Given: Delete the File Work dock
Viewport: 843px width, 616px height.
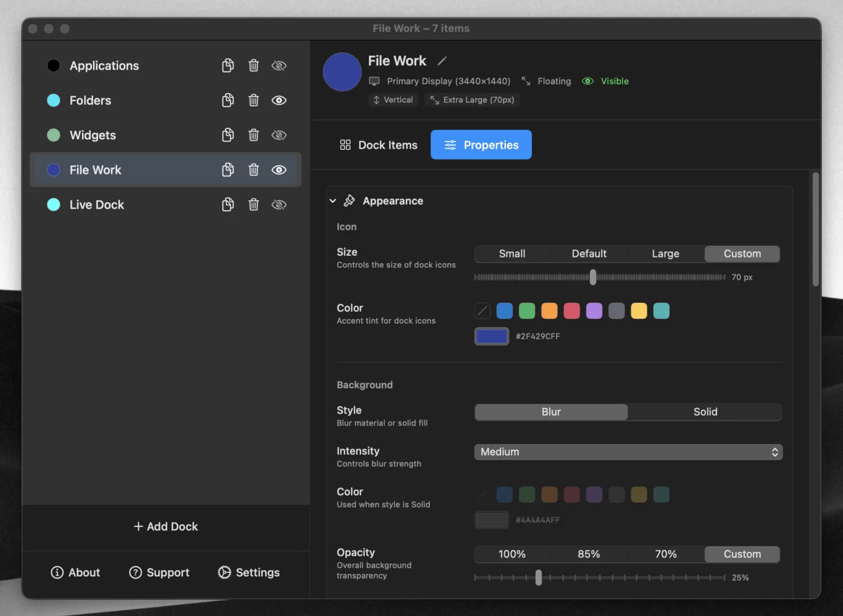Looking at the screenshot, I should 253,170.
